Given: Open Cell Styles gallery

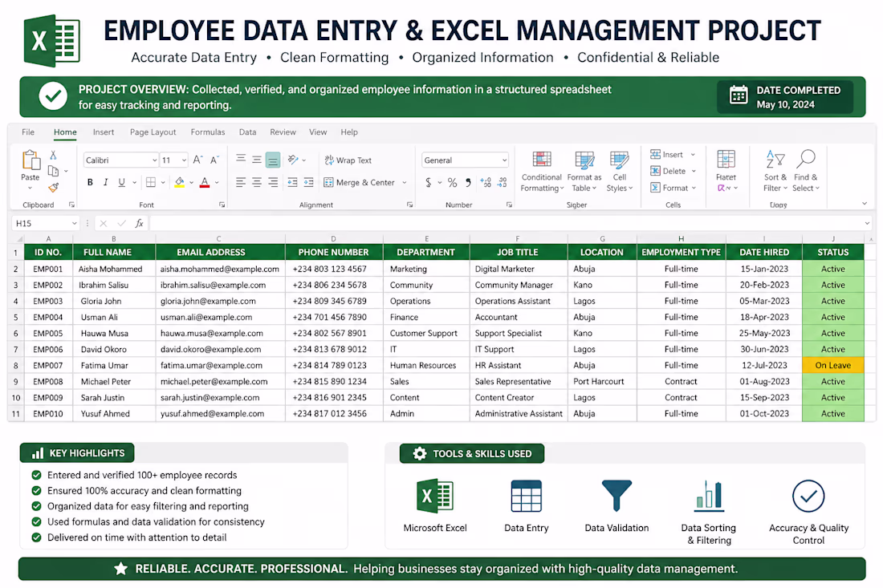Looking at the screenshot, I should tap(620, 172).
